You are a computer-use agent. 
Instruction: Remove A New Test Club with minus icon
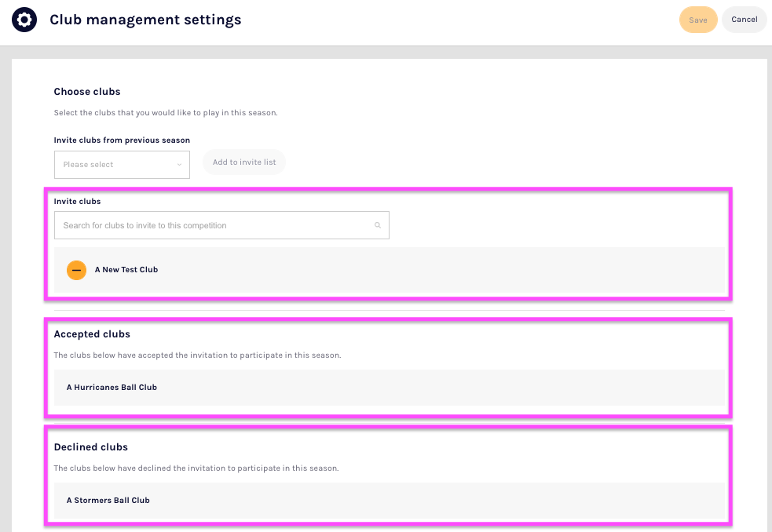[x=76, y=270]
